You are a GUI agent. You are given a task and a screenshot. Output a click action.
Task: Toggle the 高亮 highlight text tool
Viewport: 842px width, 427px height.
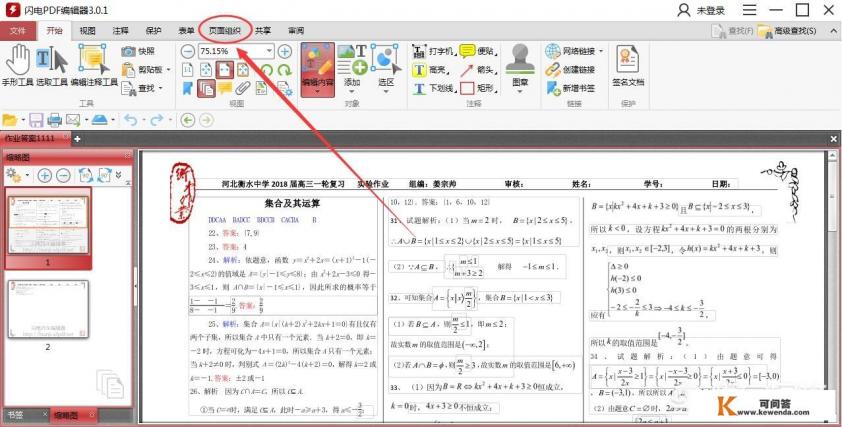tap(429, 70)
